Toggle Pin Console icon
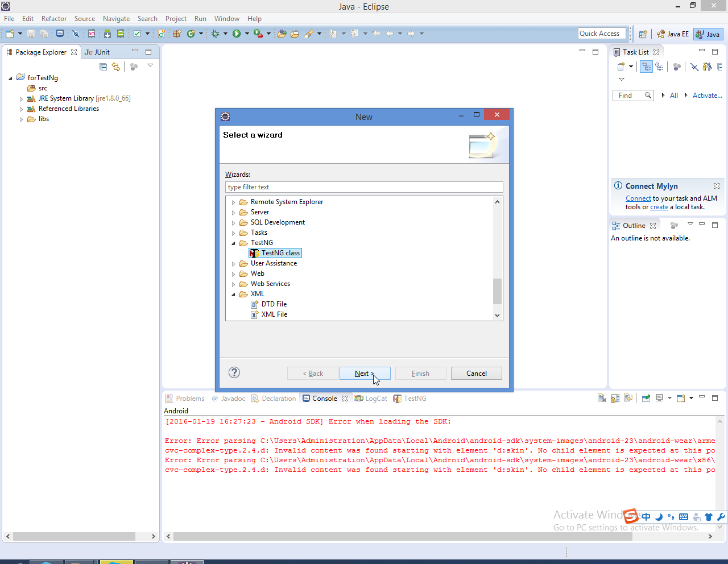 click(646, 399)
